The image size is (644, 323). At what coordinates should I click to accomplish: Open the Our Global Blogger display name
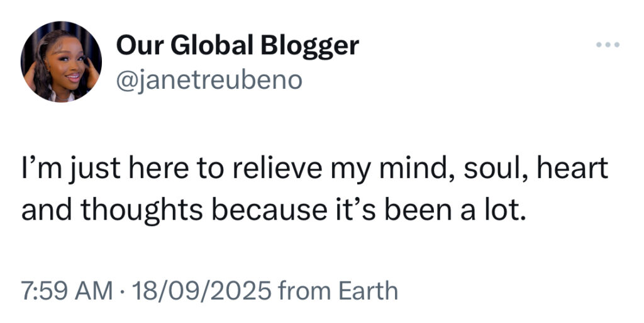[x=238, y=45]
